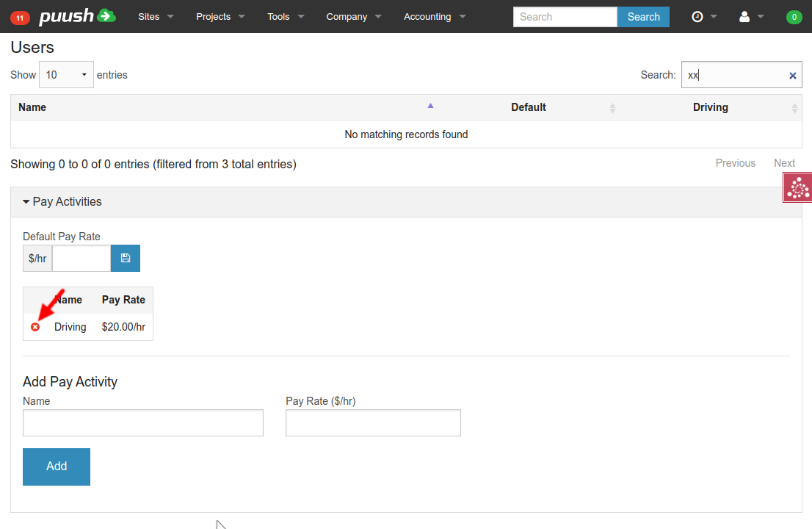This screenshot has height=529, width=812.
Task: Collapse the Pay Activities panel
Action: pos(63,201)
